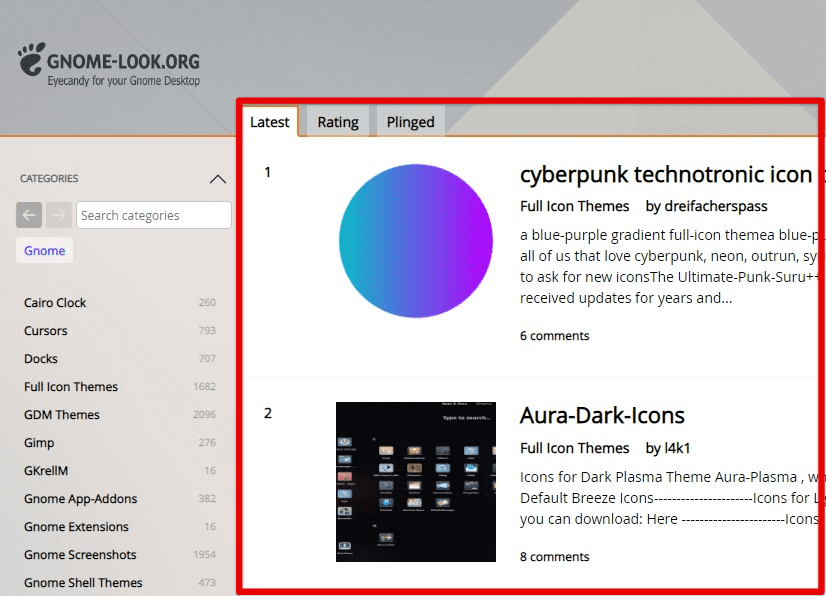Open author l4k1 profile
Image resolution: width=826 pixels, height=596 pixels.
pyautogui.click(x=677, y=448)
